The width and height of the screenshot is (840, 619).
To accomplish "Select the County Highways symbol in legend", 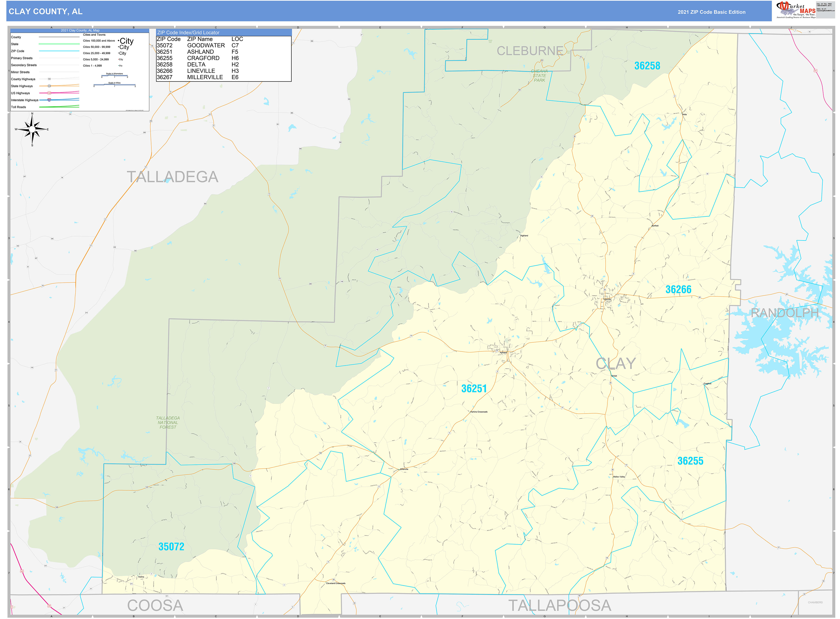I will 49,79.
